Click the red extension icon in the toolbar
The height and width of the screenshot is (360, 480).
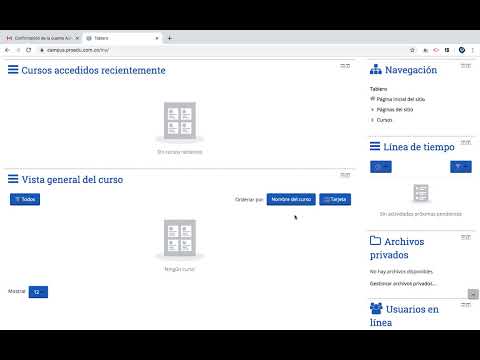point(436,50)
